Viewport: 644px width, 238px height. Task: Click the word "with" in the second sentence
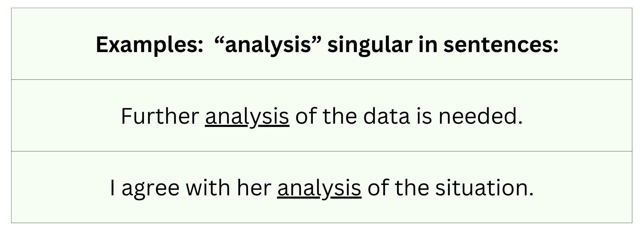[x=208, y=188]
